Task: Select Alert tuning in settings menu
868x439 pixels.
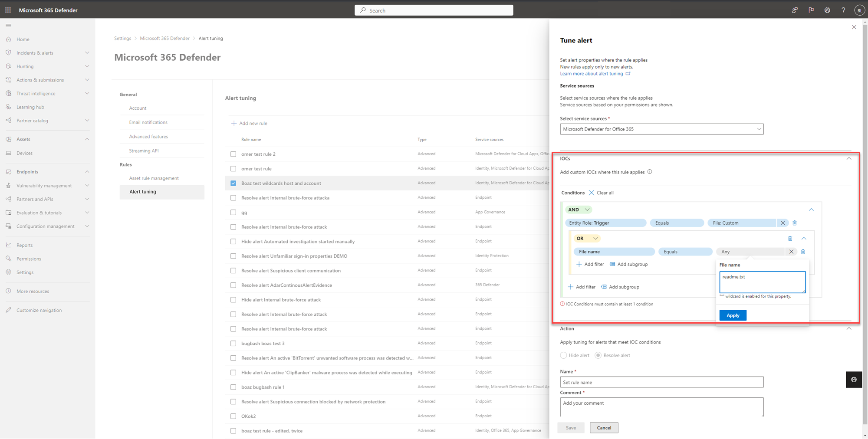Action: coord(162,192)
